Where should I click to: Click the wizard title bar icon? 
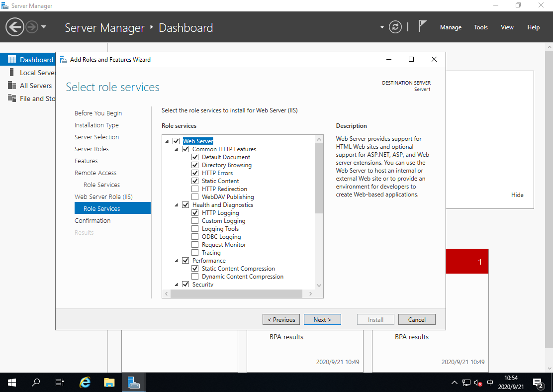64,59
